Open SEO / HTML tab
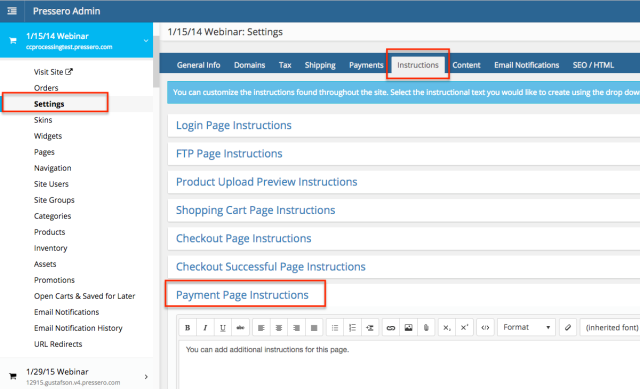 (x=593, y=65)
